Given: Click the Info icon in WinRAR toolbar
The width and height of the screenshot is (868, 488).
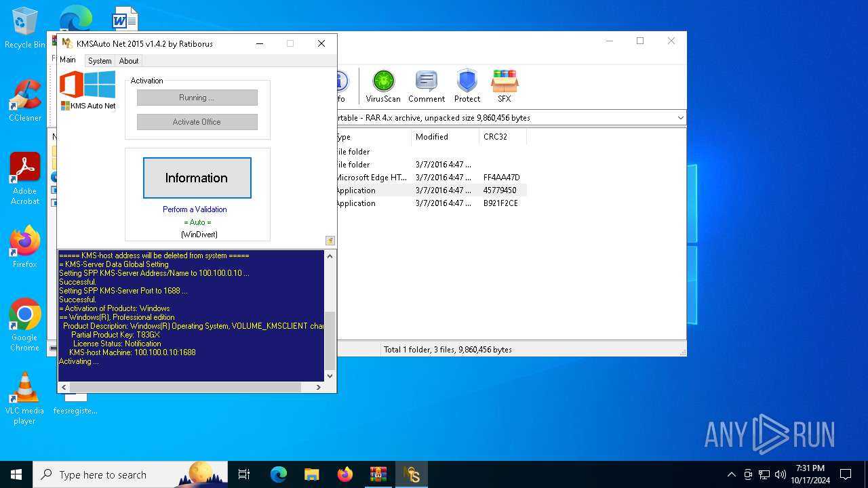Looking at the screenshot, I should click(x=342, y=86).
